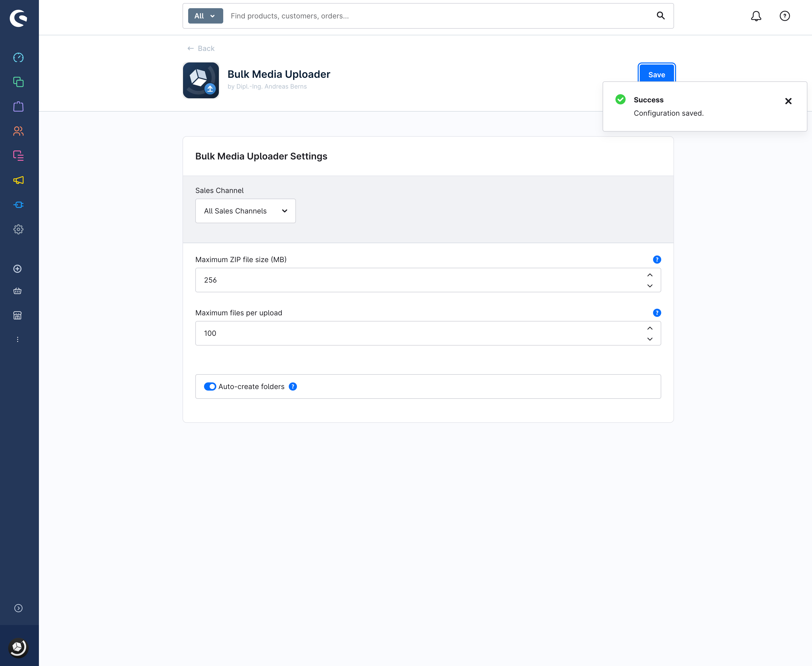The height and width of the screenshot is (666, 812).
Task: Go back using the Back link
Action: [x=201, y=48]
